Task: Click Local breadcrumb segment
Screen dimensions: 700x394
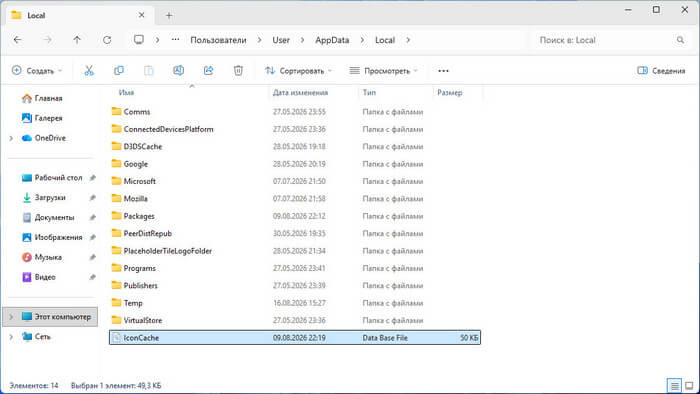Action: (385, 40)
